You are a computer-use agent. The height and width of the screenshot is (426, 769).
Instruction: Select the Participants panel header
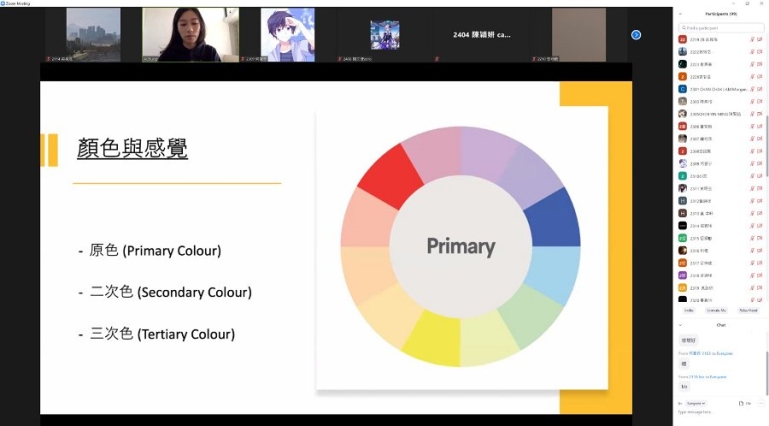(x=721, y=14)
